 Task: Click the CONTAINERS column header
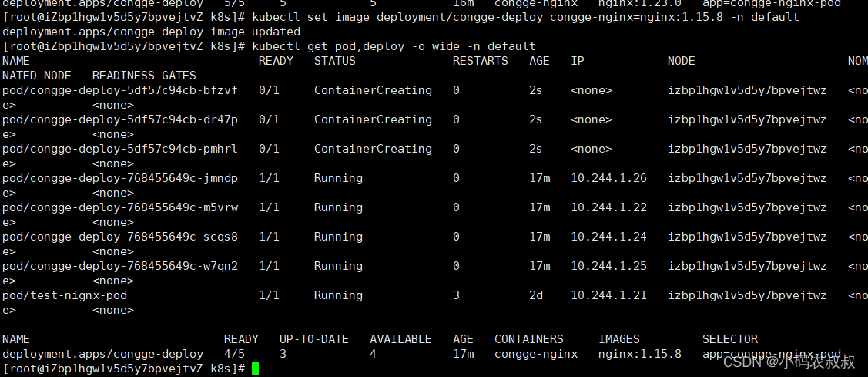528,339
